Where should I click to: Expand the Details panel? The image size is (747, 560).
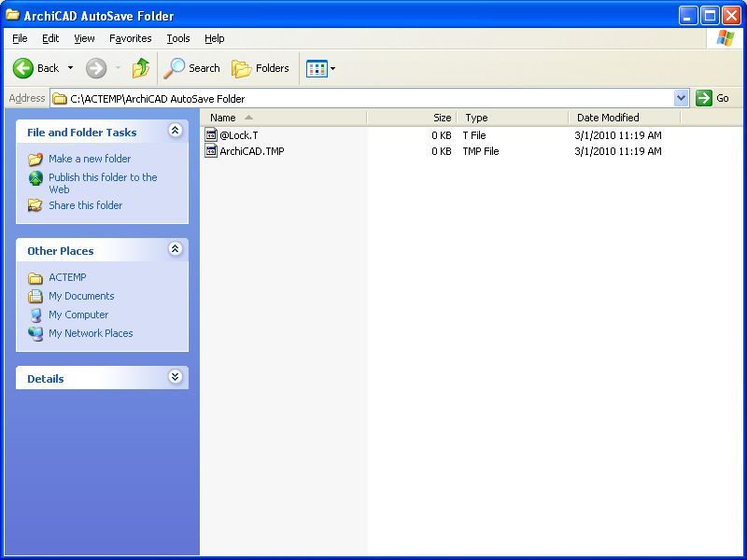click(x=175, y=378)
